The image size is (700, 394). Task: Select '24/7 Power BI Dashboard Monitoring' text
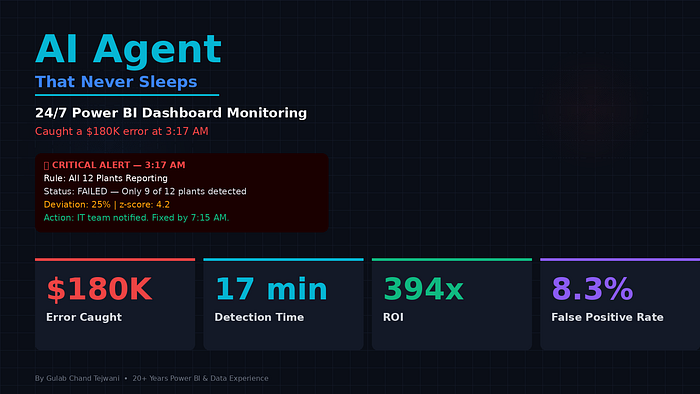pos(171,113)
